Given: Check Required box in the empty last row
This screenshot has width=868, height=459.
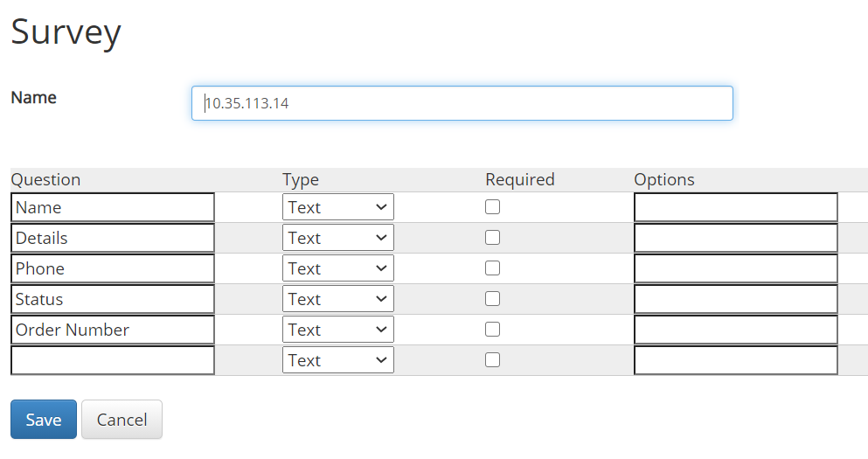Looking at the screenshot, I should click(492, 360).
